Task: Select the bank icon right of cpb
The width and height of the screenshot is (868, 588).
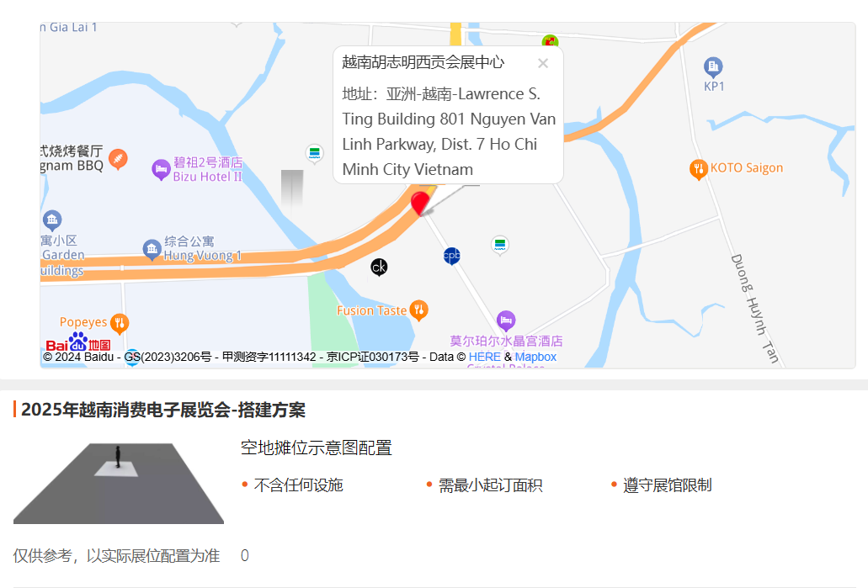Action: point(500,245)
